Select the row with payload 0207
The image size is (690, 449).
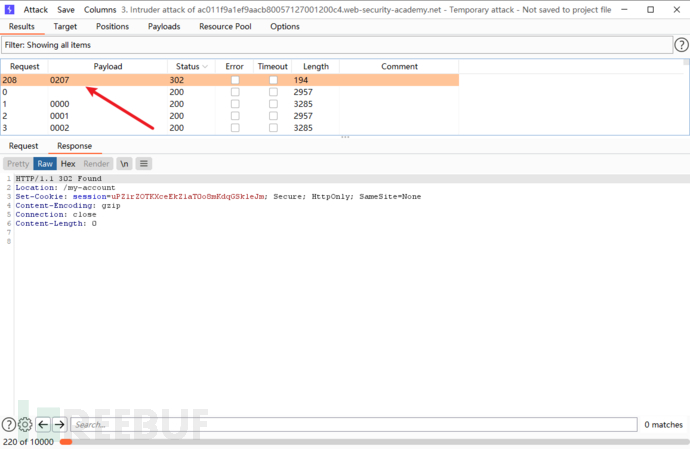[230, 80]
